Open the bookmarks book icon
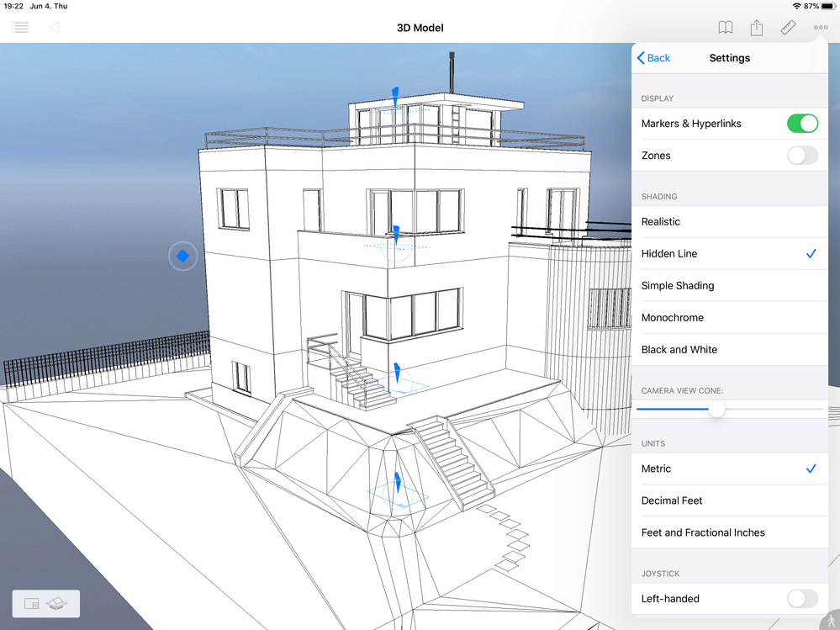Viewport: 840px width, 630px height. coord(726,27)
